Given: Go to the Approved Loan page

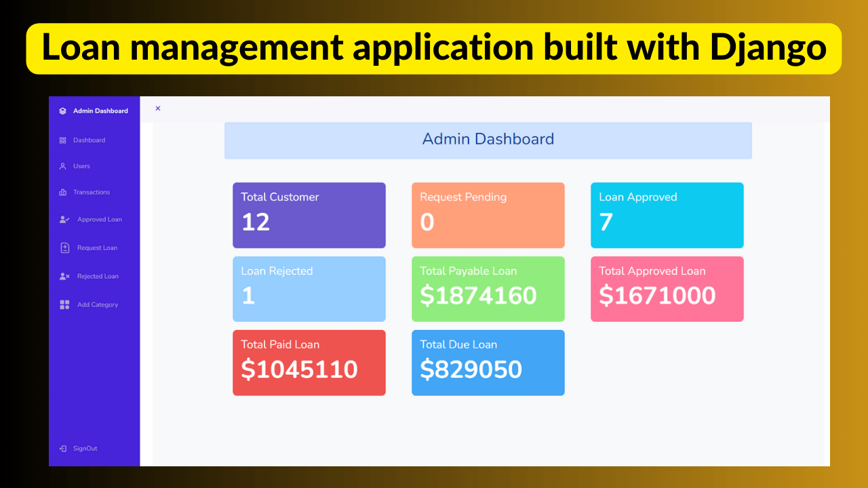Looking at the screenshot, I should click(x=99, y=220).
